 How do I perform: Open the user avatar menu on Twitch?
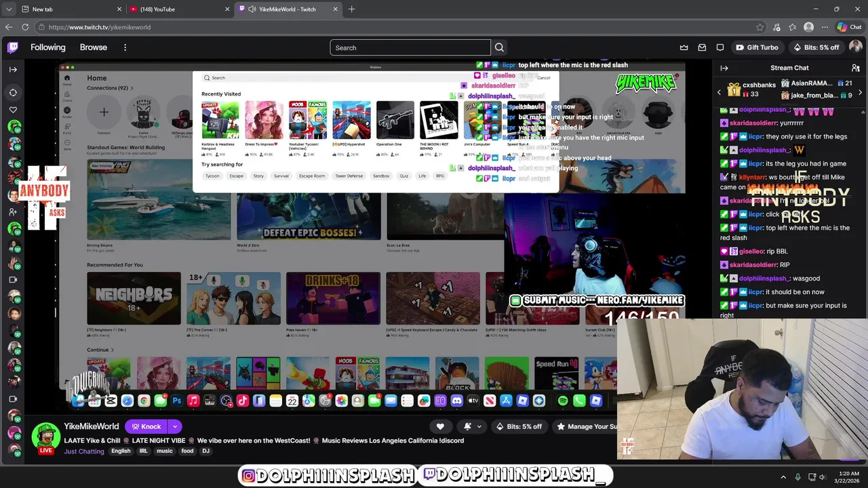(x=856, y=47)
